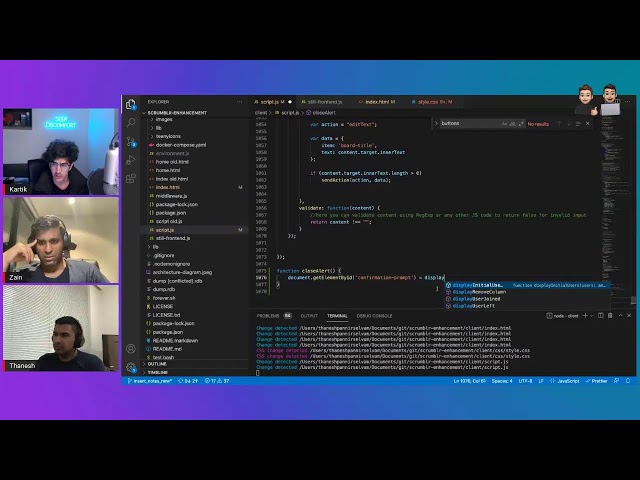Open architecture-diagram.jpeg in explorer
Image resolution: width=640 pixels, height=480 pixels.
182,272
